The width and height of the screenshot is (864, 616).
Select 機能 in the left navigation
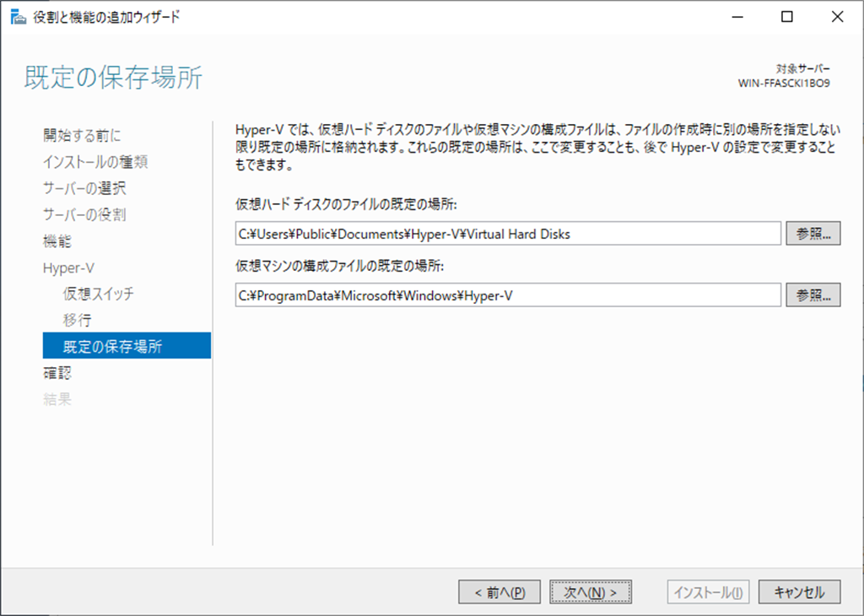pos(57,241)
